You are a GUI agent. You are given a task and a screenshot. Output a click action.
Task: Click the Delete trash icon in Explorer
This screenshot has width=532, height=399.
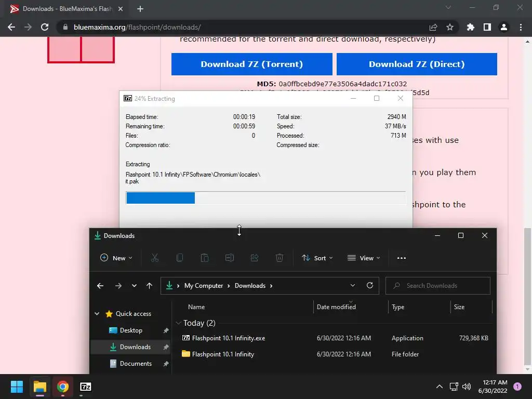pyautogui.click(x=279, y=258)
